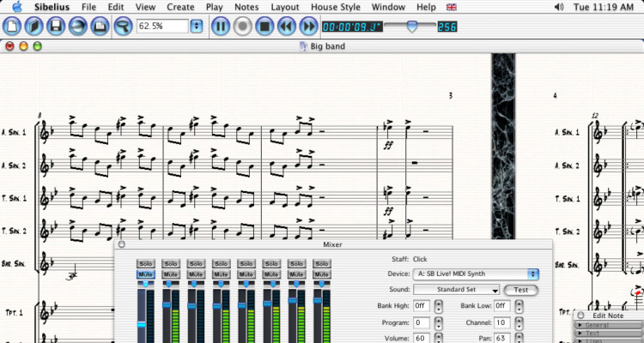Click the Pause playback button
This screenshot has height=343, width=644.
(x=220, y=27)
